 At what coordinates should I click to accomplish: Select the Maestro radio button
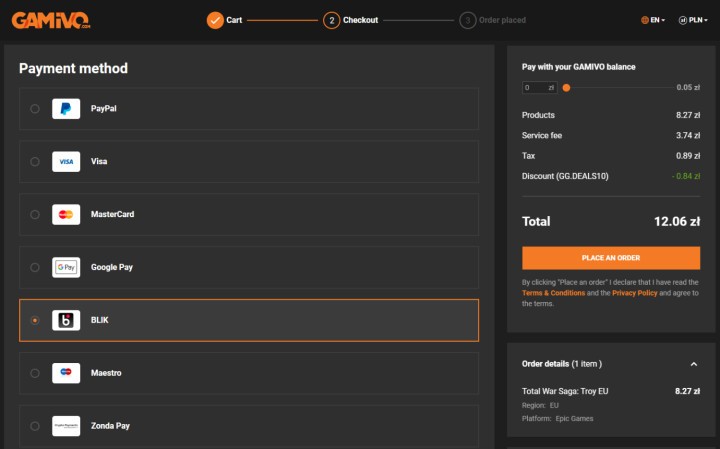pos(35,373)
